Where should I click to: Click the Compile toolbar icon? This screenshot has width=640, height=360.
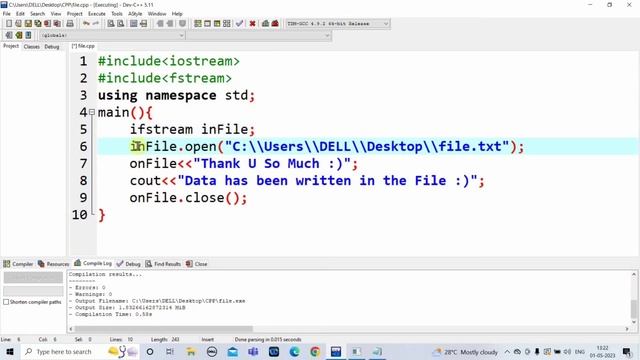pos(198,24)
